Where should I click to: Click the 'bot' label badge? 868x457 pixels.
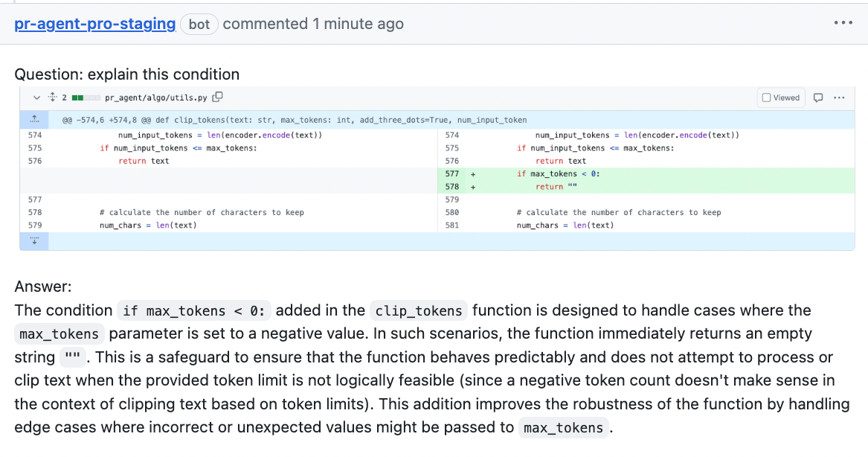(x=199, y=24)
